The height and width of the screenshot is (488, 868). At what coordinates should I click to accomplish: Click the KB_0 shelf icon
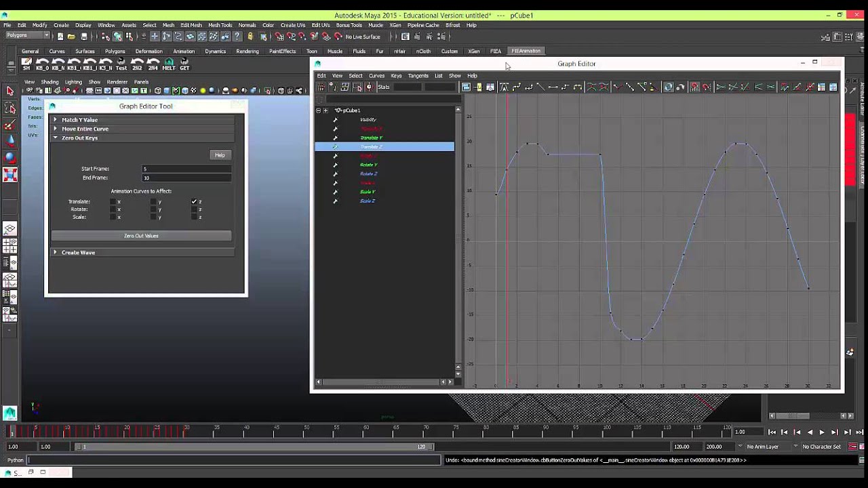pos(42,64)
